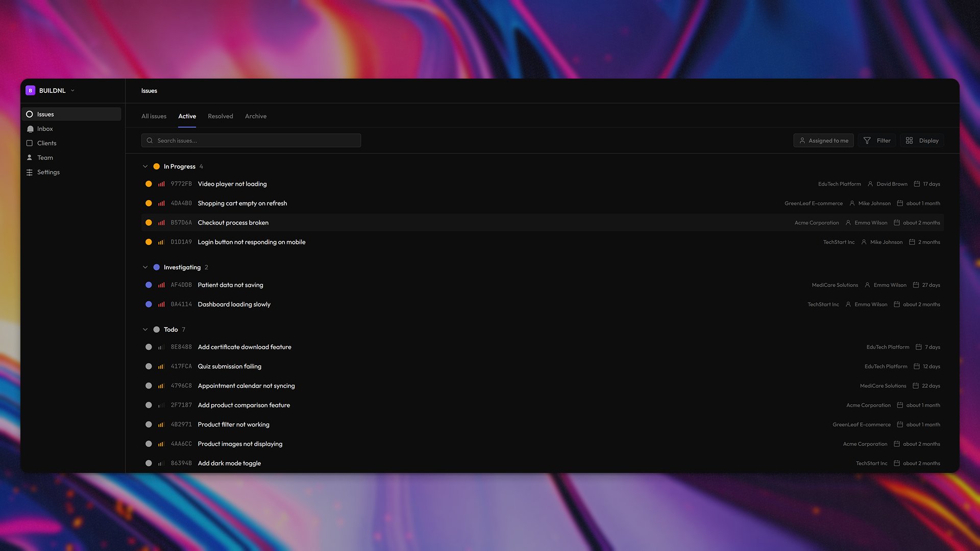The width and height of the screenshot is (980, 551).
Task: Open the issue Dashboard loading slowly
Action: pyautogui.click(x=234, y=304)
